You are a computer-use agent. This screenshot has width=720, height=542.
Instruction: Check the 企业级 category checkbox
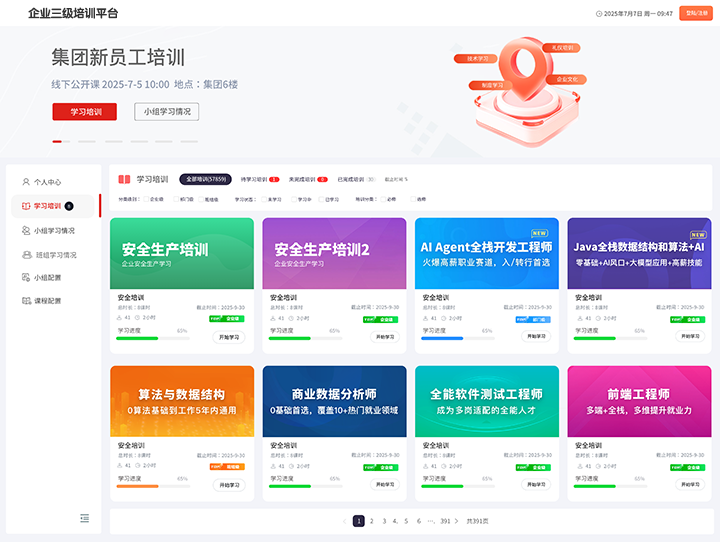point(146,199)
